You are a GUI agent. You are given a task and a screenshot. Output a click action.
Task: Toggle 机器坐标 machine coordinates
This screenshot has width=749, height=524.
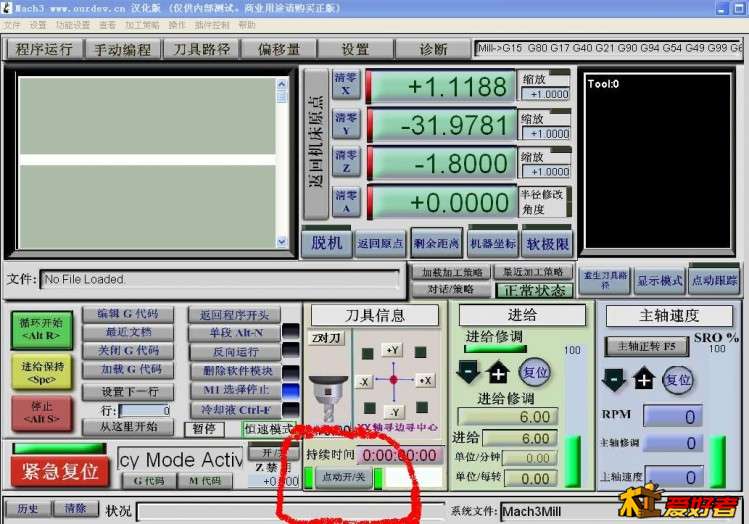tap(493, 243)
